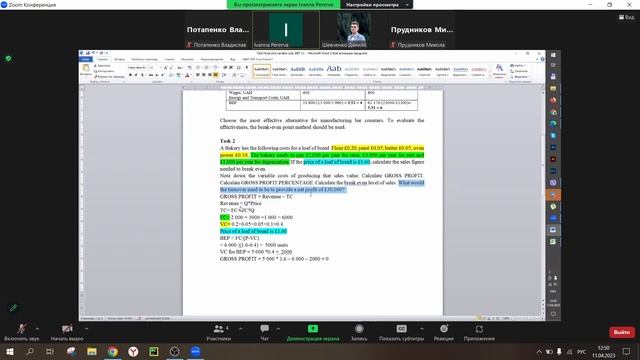Open Windows Start menu
The image size is (640, 360).
[9, 351]
